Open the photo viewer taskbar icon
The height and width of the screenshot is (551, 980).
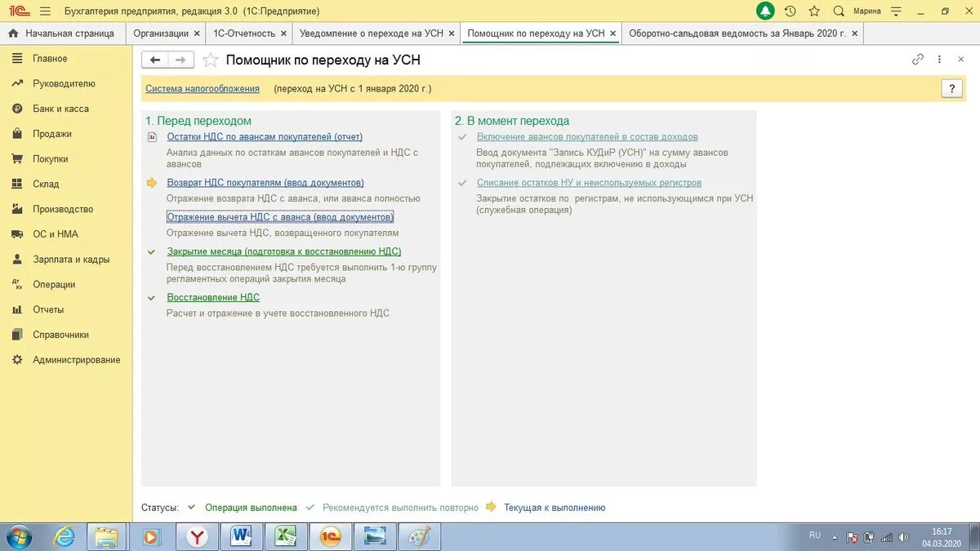point(375,536)
